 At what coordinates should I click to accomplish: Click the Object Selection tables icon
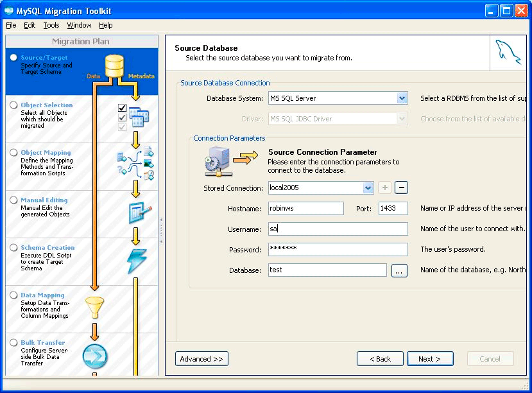139,117
